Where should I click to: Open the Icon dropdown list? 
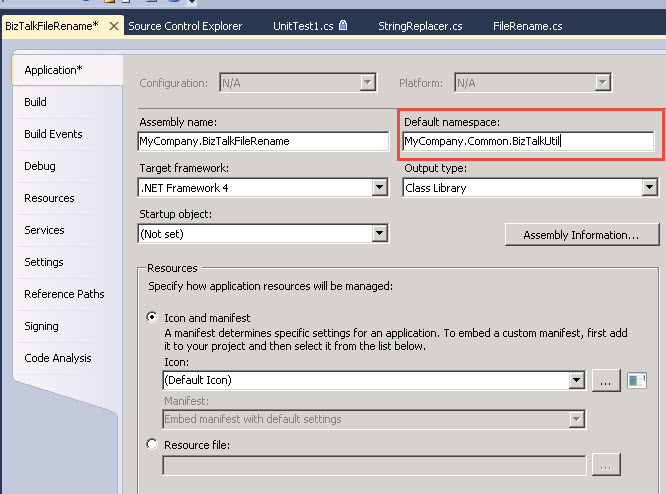coord(576,380)
